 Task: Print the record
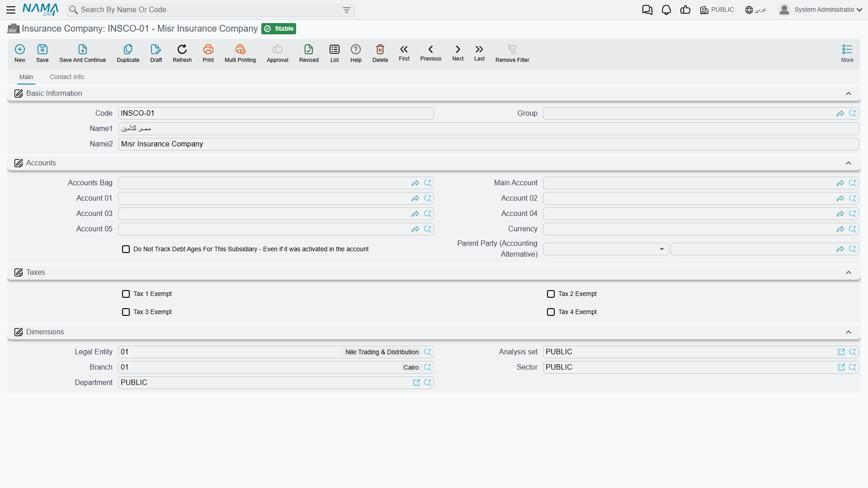pos(208,53)
